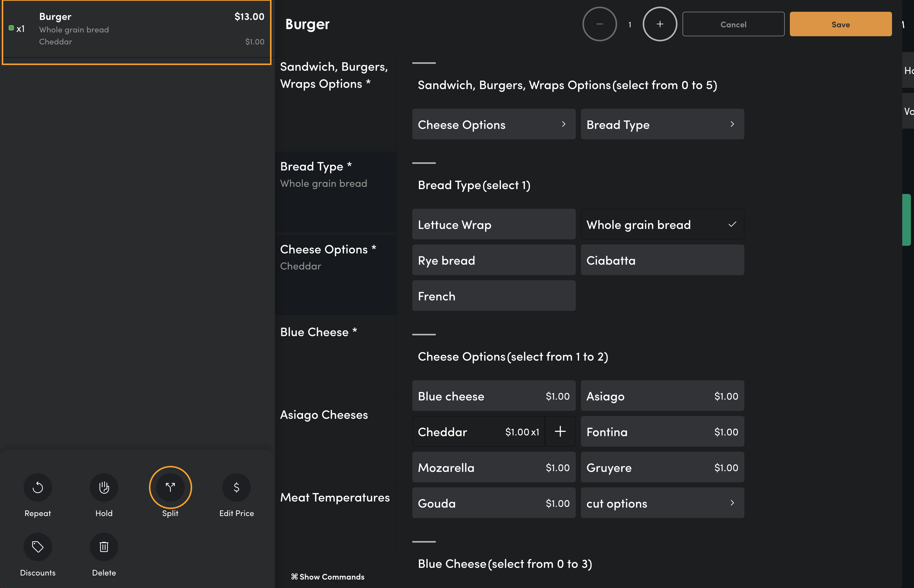Viewport: 914px width, 588px height.
Task: Click the Split order icon
Action: pyautogui.click(x=170, y=487)
